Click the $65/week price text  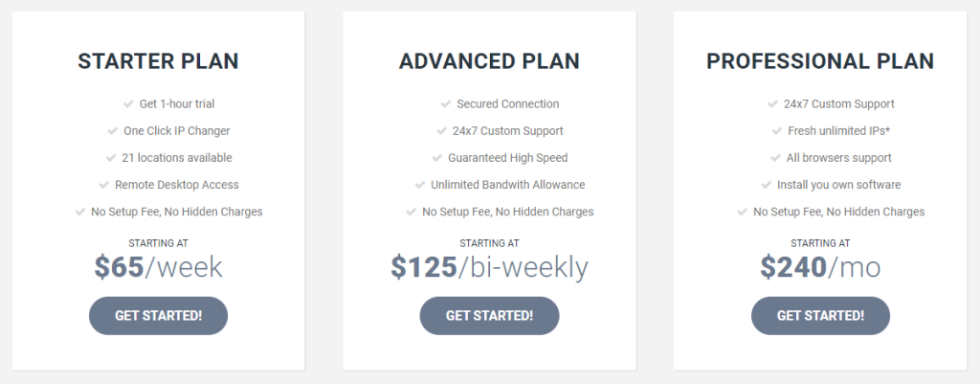[x=158, y=267]
